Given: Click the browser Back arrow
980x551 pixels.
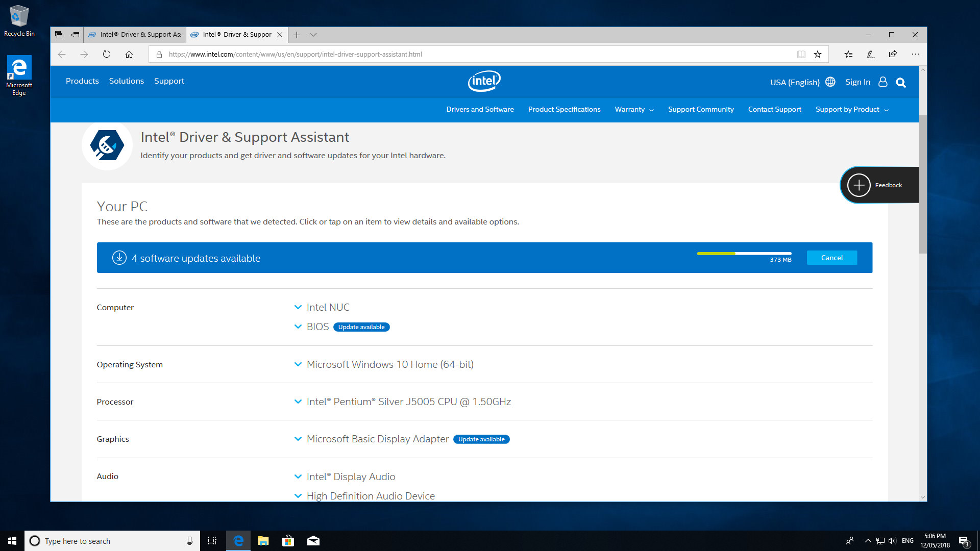Looking at the screenshot, I should coord(62,54).
